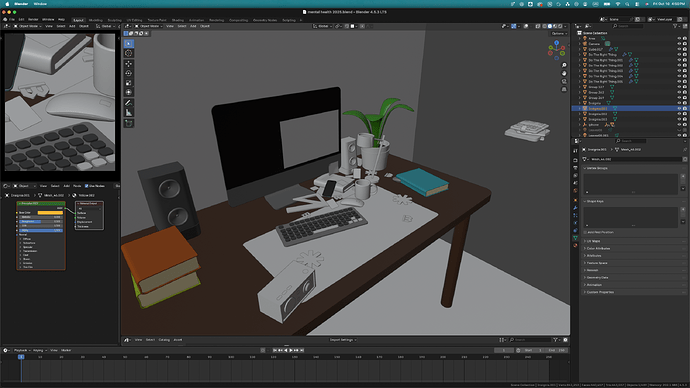Viewport: 690px width, 388px height.
Task: Click the Base Color yellow swatch
Action: pyautogui.click(x=50, y=212)
